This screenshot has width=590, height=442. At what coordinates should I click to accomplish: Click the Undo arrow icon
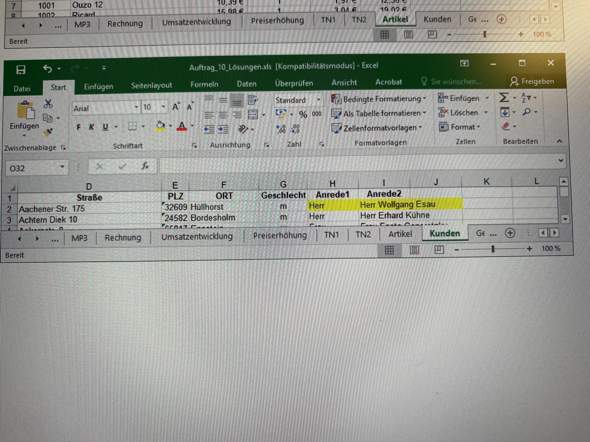47,69
